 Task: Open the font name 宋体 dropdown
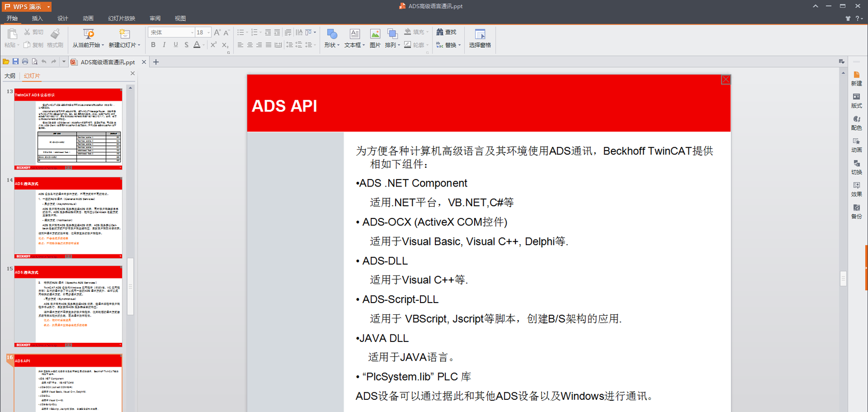[192, 32]
